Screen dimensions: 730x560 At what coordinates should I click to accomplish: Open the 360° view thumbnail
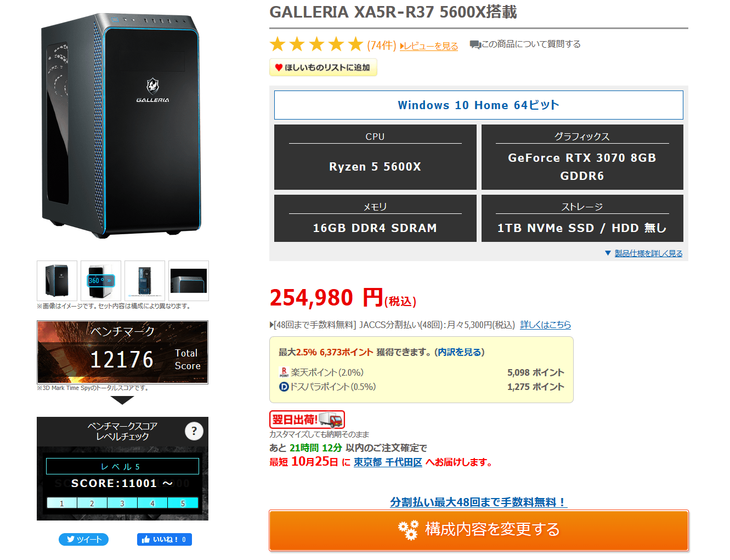[101, 281]
